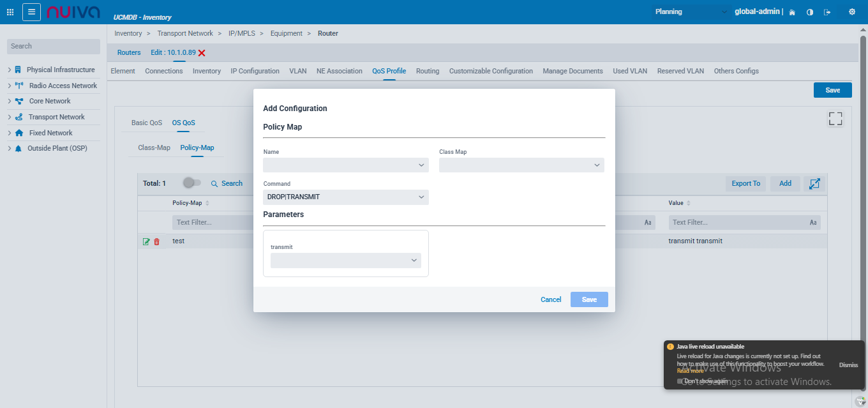Click the fullscreen expand icon
Viewport: 868px width, 408px height.
click(835, 119)
